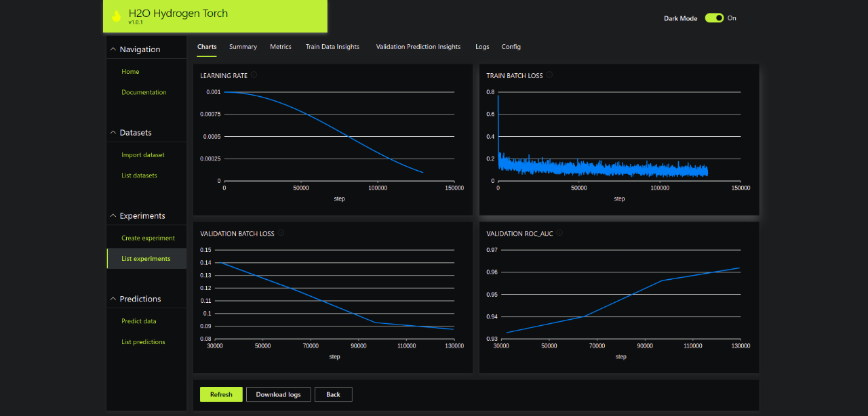Screen dimensions: 868x416
Task: Toggle the Dark Mode switch off
Action: tap(714, 18)
